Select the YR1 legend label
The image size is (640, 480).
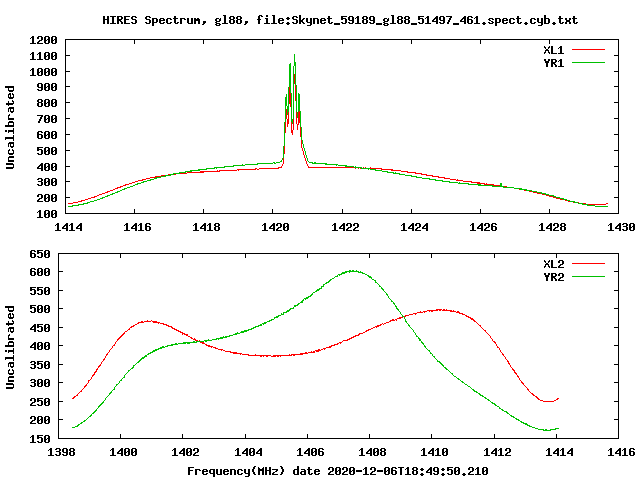pos(553,63)
